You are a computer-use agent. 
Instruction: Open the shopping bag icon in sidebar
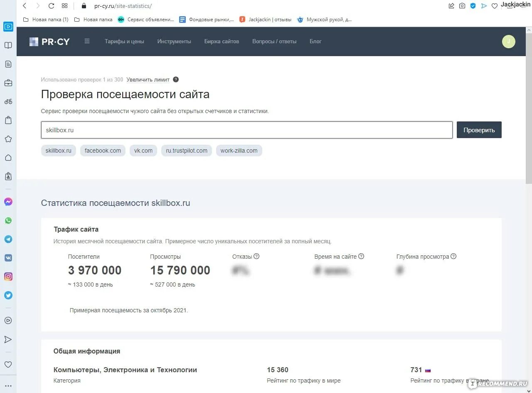pyautogui.click(x=8, y=120)
